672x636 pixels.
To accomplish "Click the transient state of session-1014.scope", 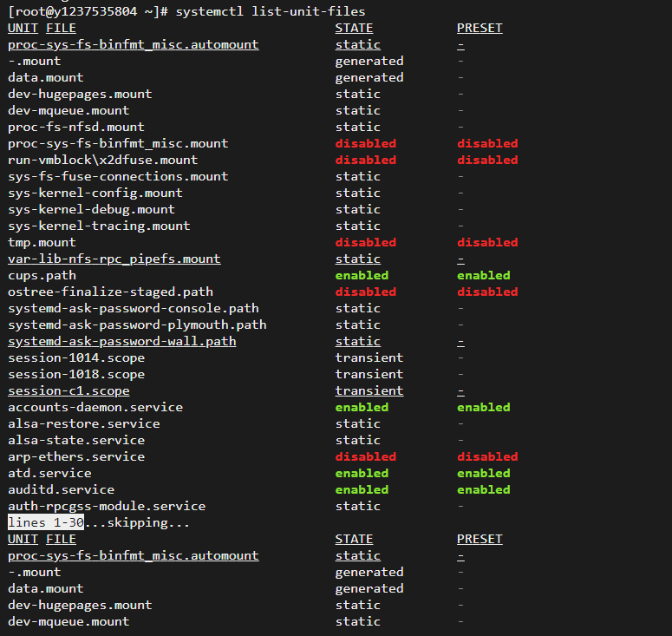I will (369, 358).
